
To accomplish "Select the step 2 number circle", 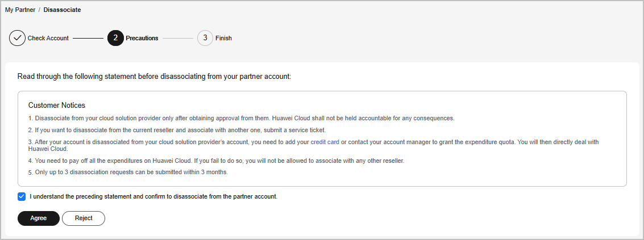I will tap(115, 38).
